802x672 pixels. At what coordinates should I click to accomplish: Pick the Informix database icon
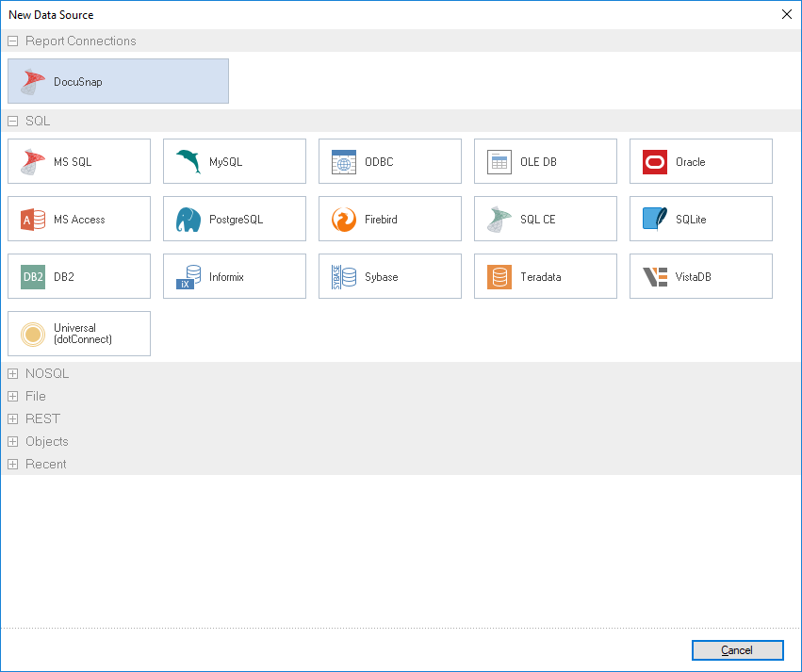[188, 277]
